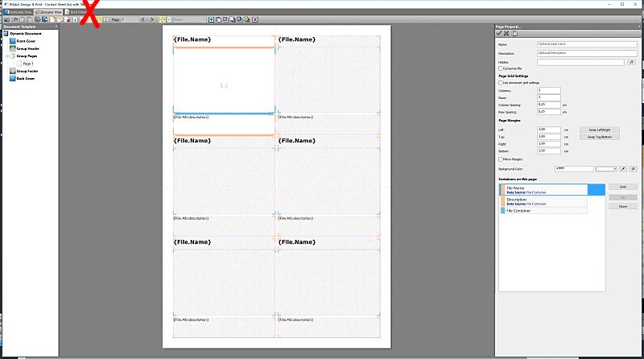644x359 pixels.
Task: Select the Group Header tree item
Action: coord(28,48)
